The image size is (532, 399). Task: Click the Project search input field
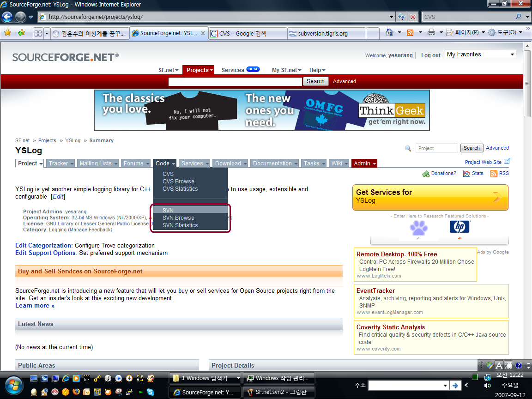[x=437, y=148]
